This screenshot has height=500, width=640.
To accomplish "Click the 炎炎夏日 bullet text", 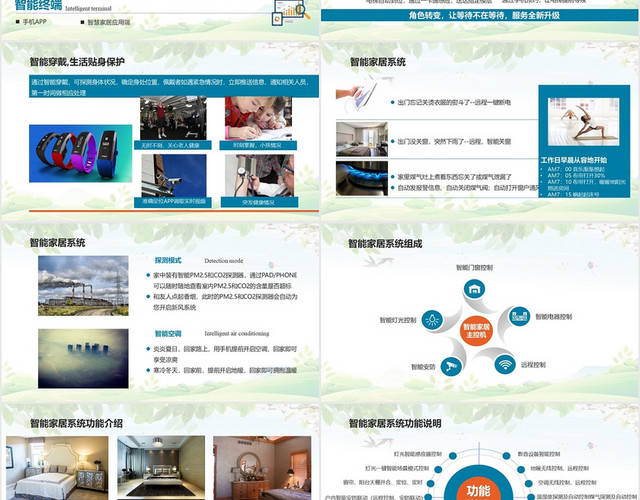I will [x=225, y=354].
